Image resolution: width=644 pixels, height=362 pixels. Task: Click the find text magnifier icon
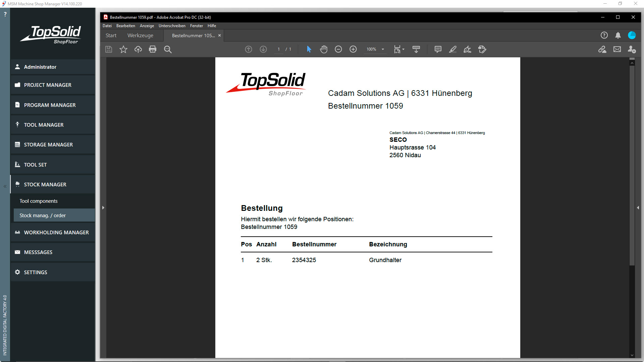tap(168, 49)
